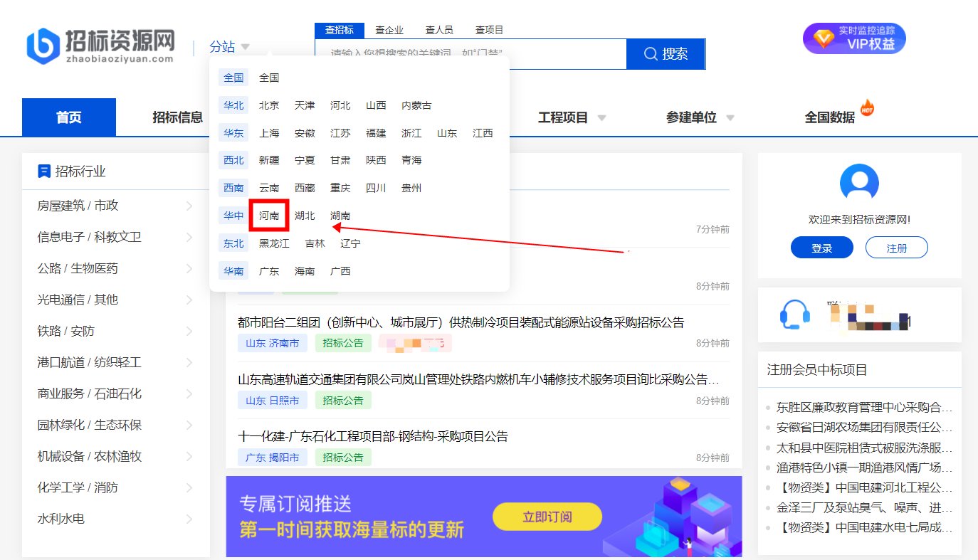Click the document icon beside 招标行业

coord(43,170)
